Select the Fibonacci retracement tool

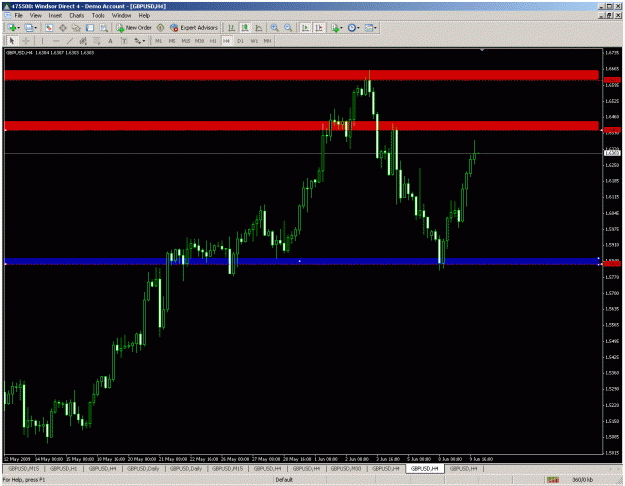click(96, 41)
